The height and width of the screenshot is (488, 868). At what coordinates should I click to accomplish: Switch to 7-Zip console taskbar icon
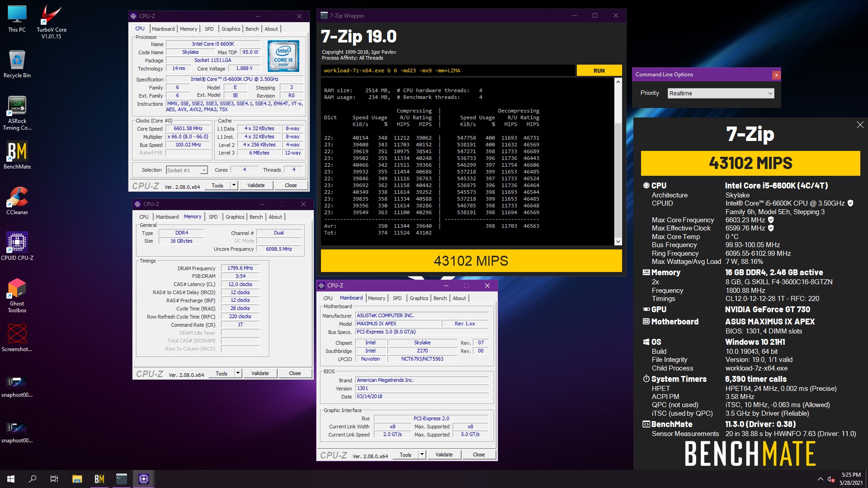click(x=122, y=479)
